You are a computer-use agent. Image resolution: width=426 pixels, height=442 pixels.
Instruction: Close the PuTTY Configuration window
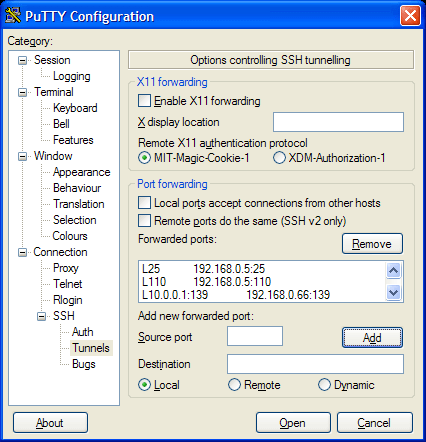tap(410, 16)
